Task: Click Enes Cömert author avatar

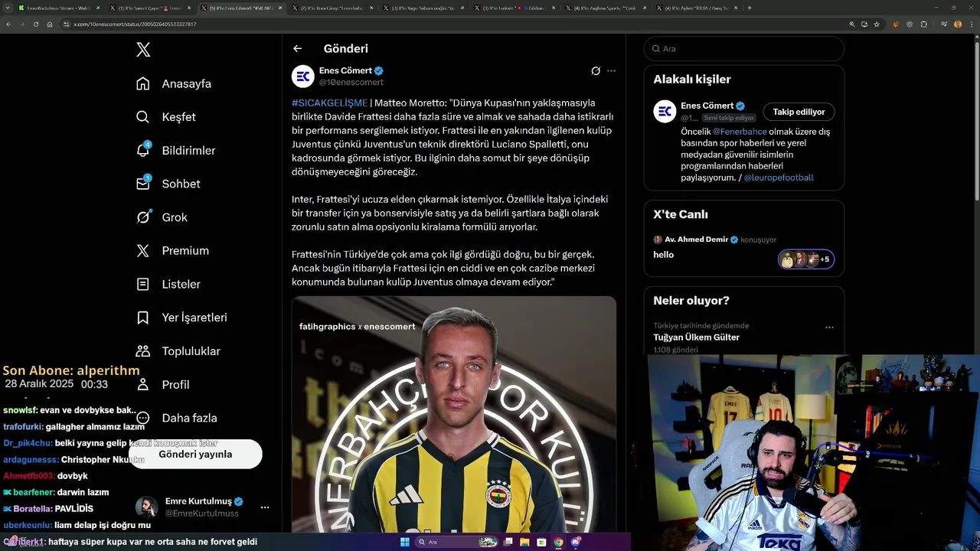Action: click(x=303, y=76)
